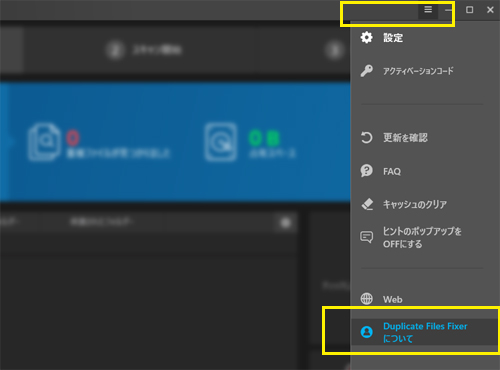Click the question bubble icon for FAQ
The width and height of the screenshot is (500, 370).
pos(367,171)
